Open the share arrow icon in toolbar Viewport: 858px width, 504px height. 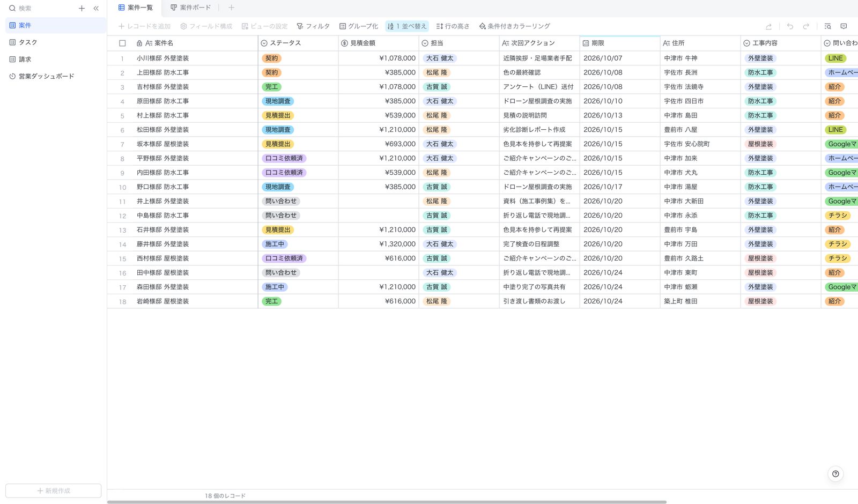pos(768,26)
